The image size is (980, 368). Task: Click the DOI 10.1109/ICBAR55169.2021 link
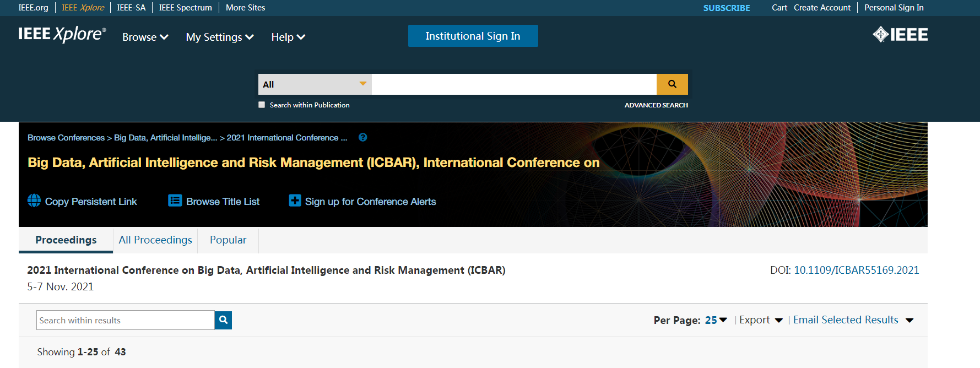856,270
